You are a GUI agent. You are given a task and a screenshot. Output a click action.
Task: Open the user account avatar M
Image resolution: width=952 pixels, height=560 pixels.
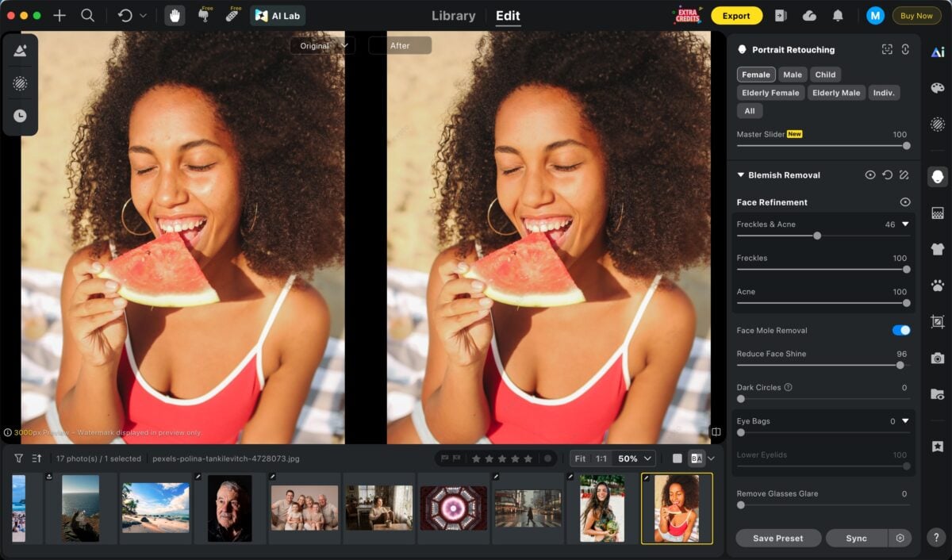pyautogui.click(x=875, y=15)
